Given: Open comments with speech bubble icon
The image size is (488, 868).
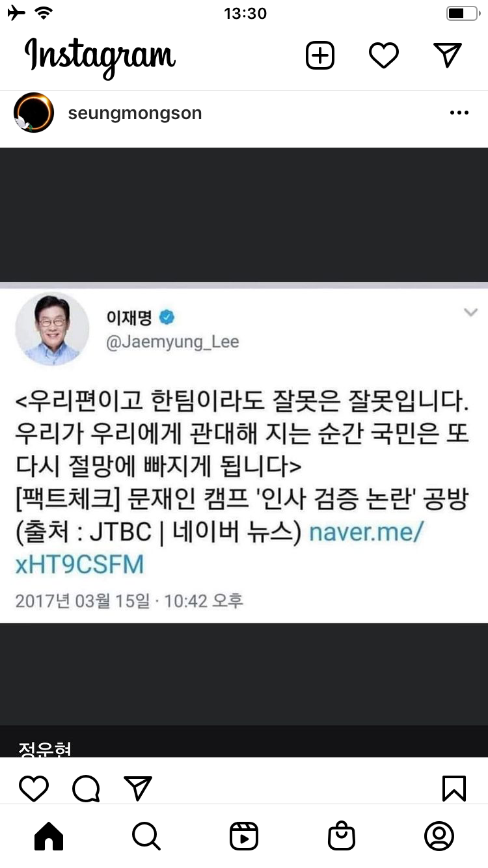Looking at the screenshot, I should click(86, 789).
